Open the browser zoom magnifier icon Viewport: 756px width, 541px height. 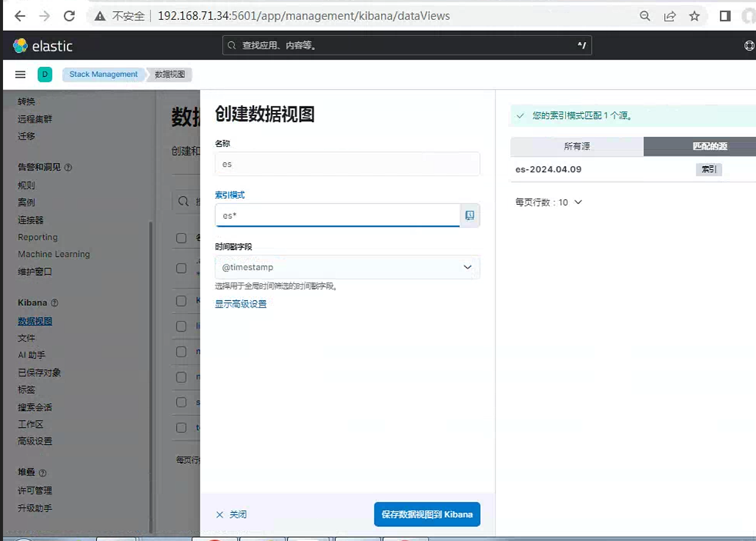coord(645,16)
